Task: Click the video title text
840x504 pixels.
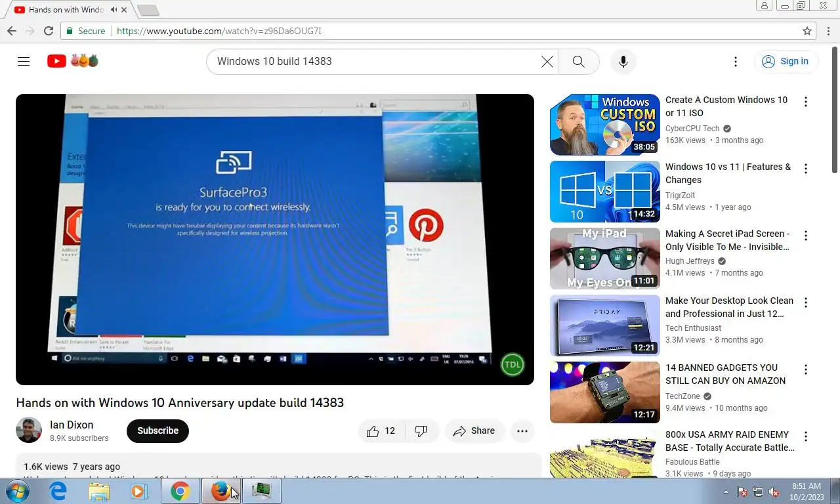Action: pyautogui.click(x=180, y=402)
